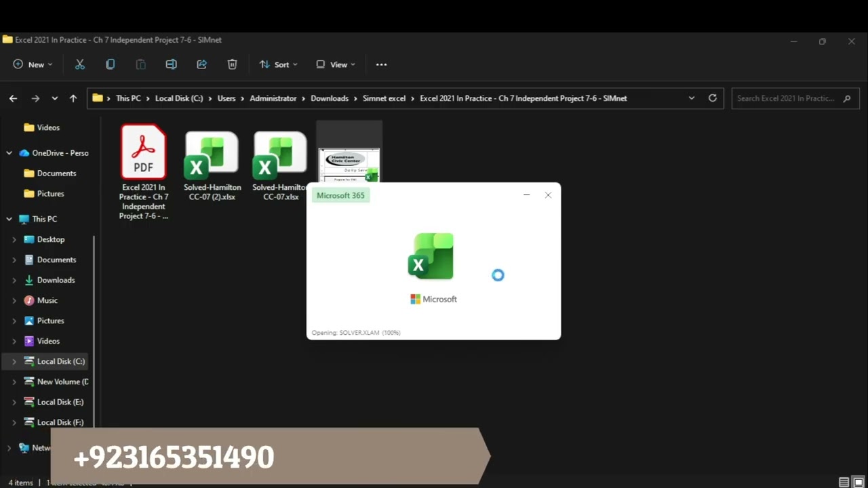
Task: Click Local Disk (C:) in the breadcrumb
Action: pyautogui.click(x=179, y=98)
